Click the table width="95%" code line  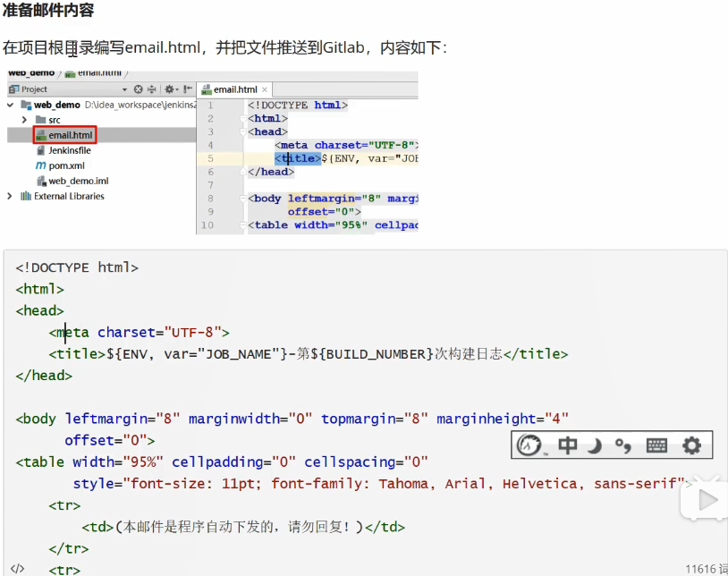(222, 462)
